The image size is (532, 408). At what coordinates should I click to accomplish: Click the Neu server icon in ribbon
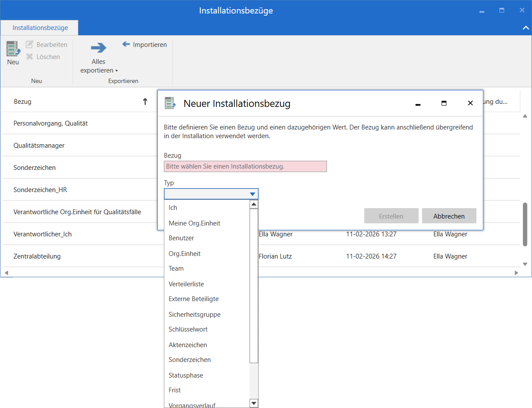(x=13, y=49)
